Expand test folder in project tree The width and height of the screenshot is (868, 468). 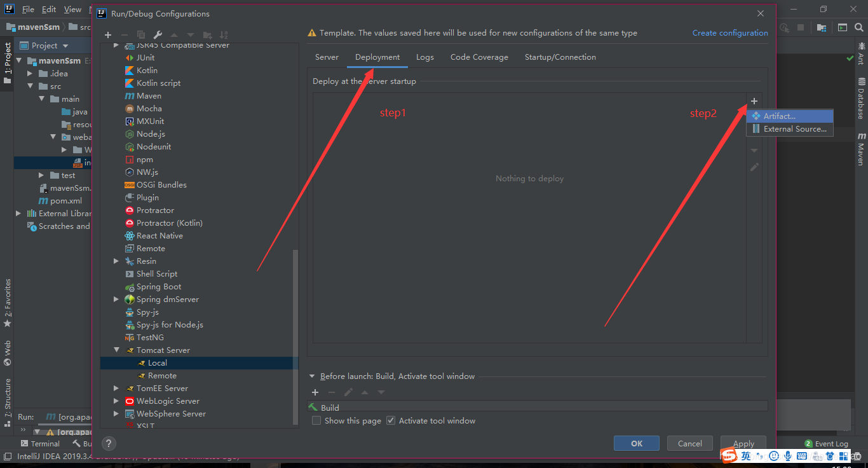click(41, 175)
